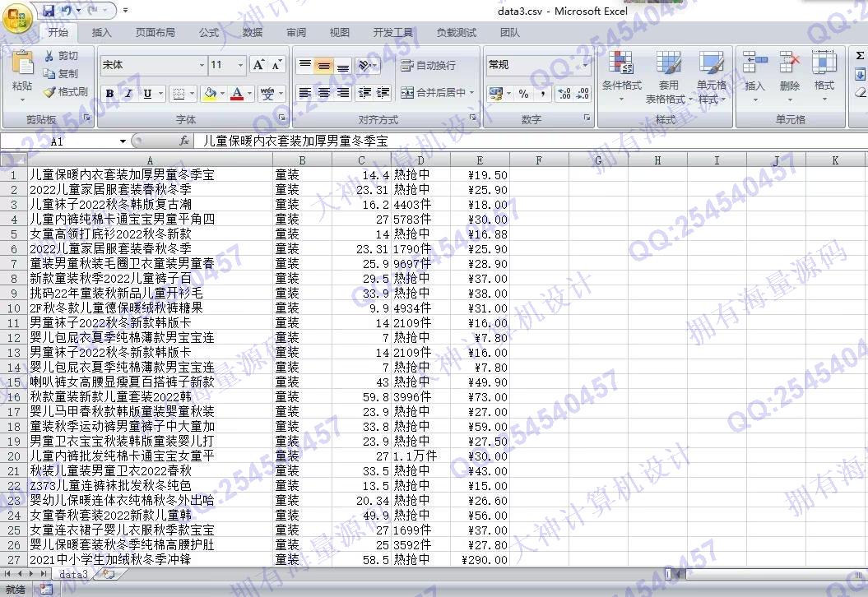
Task: Toggle Bold formatting
Action: 109,94
